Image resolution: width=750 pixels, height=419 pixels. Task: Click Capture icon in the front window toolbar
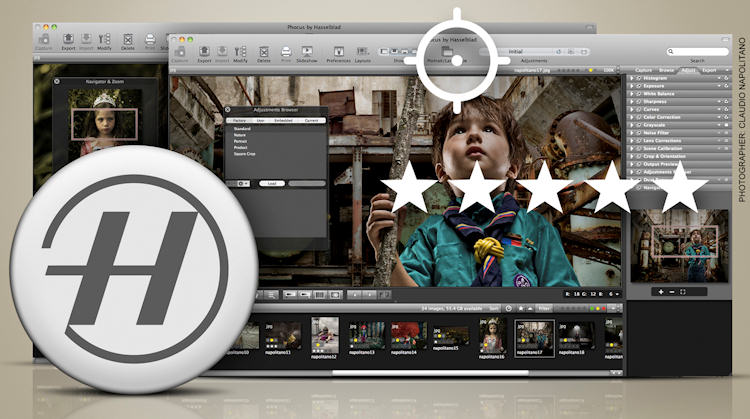click(180, 52)
